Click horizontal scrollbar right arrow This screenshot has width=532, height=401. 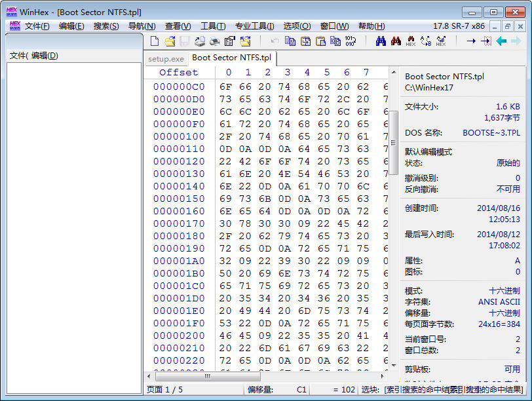coord(383,376)
